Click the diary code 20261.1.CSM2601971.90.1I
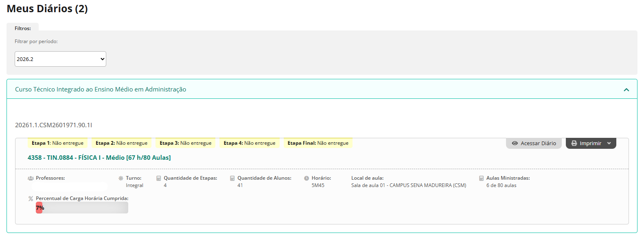Screen dimensions: 644x235 53,125
